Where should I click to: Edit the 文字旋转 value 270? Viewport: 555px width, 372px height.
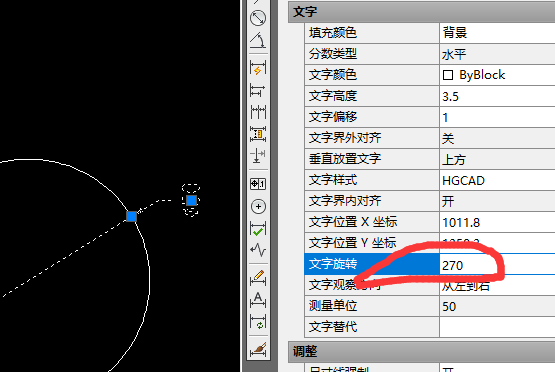coord(497,264)
